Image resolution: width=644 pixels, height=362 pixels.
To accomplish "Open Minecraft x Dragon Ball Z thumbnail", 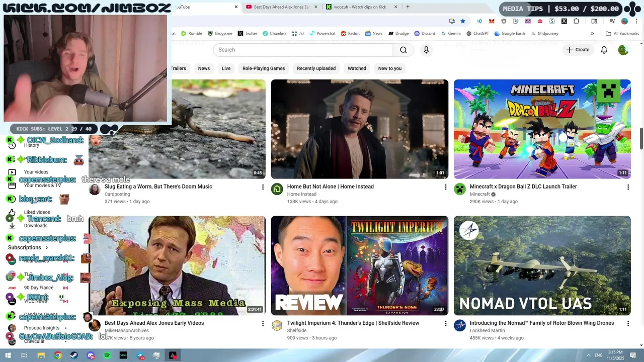I will click(x=542, y=129).
